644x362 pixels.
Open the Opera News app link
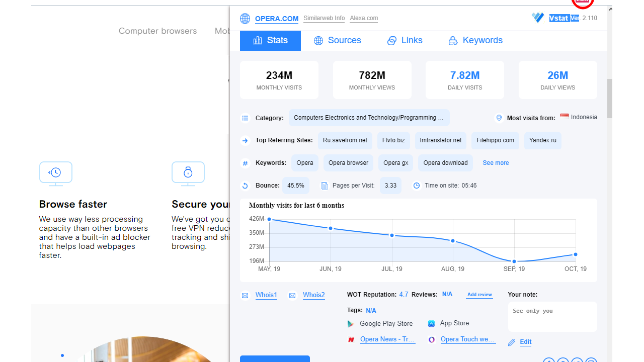click(x=387, y=339)
